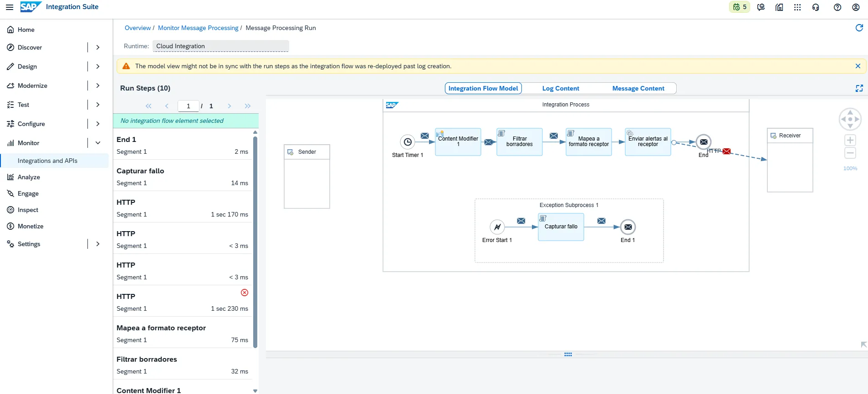Collapse the Monitor menu chevron
Image resolution: width=868 pixels, height=394 pixels.
pyautogui.click(x=98, y=143)
